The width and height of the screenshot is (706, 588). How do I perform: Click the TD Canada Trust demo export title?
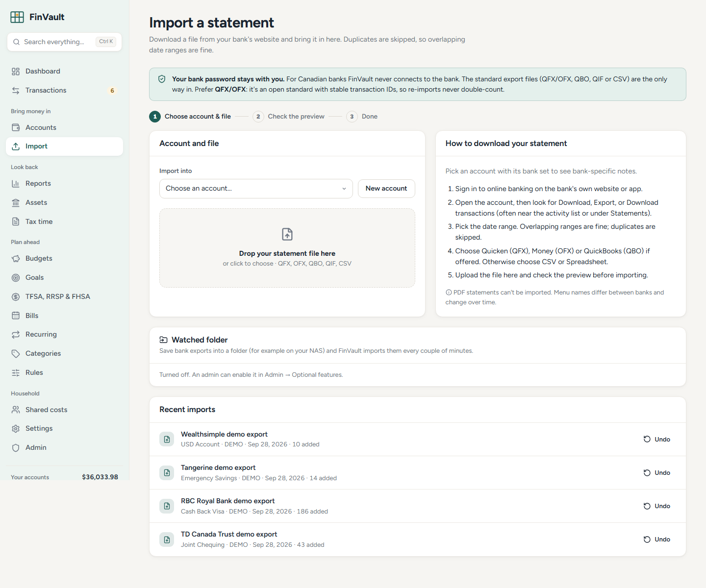click(229, 535)
